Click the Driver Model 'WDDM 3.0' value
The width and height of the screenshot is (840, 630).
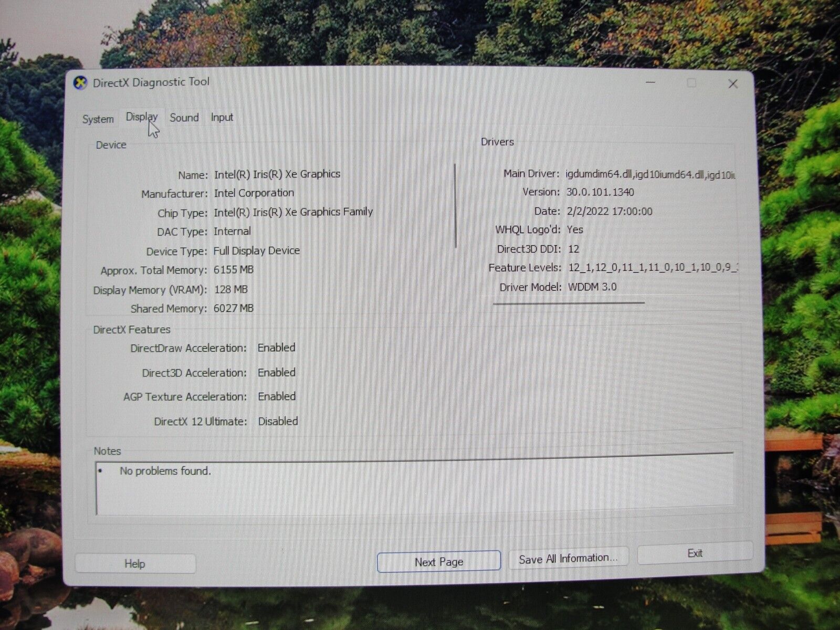click(592, 287)
